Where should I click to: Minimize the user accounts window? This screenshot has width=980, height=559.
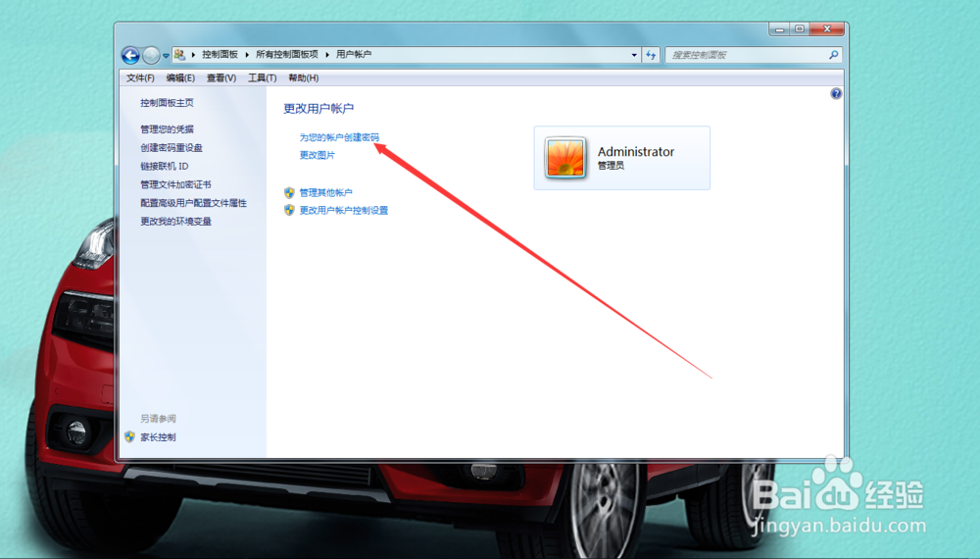coord(779,29)
